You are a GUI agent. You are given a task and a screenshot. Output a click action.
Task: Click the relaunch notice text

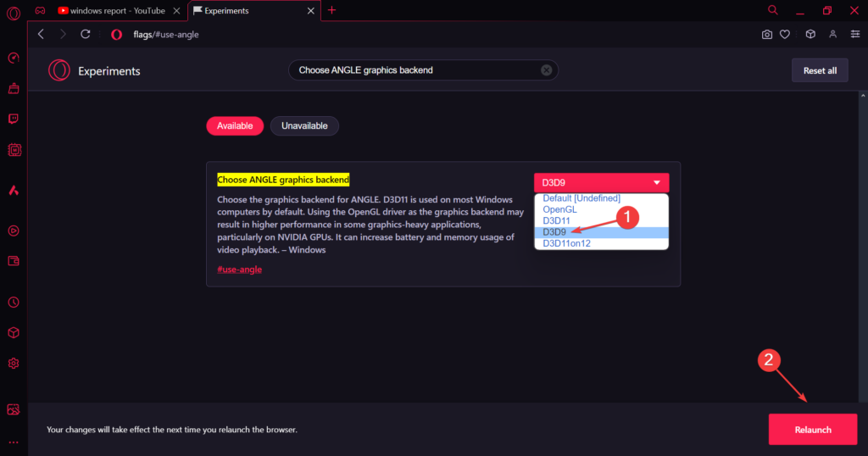click(172, 430)
